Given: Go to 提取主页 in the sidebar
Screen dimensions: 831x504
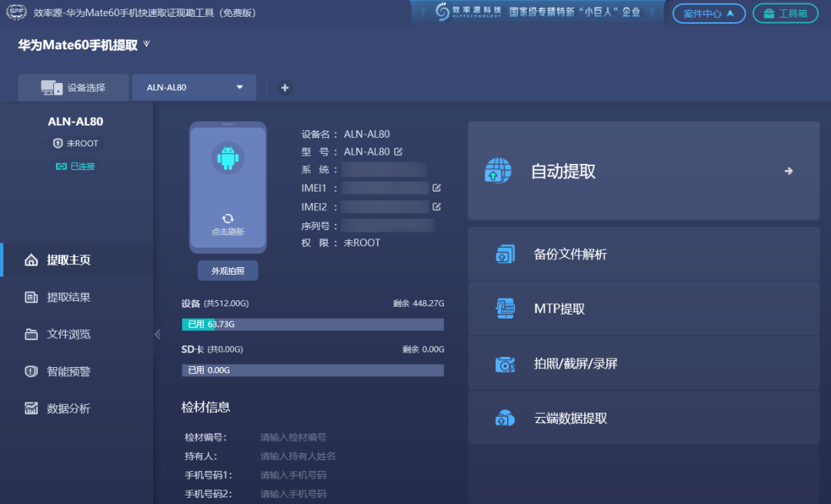Looking at the screenshot, I should tap(77, 259).
